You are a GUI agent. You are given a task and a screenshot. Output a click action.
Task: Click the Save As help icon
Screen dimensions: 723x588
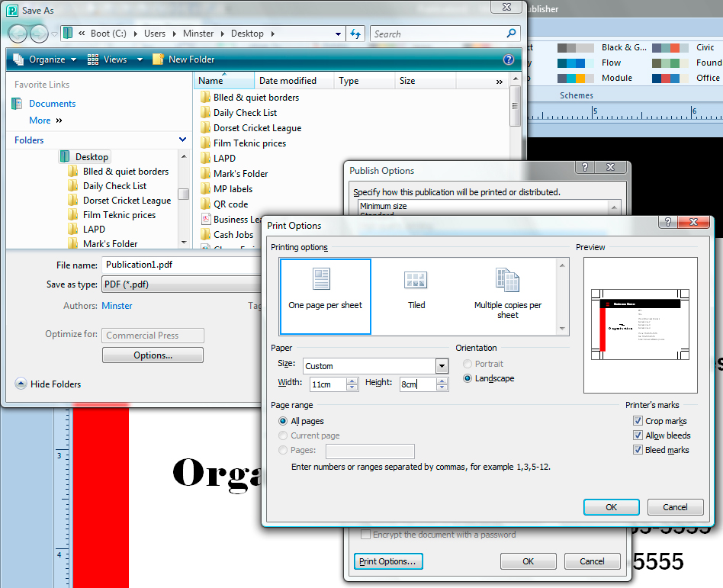tap(509, 59)
